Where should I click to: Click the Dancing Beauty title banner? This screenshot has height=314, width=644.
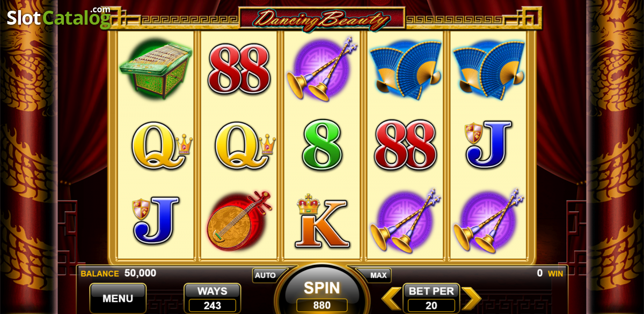tap(322, 19)
